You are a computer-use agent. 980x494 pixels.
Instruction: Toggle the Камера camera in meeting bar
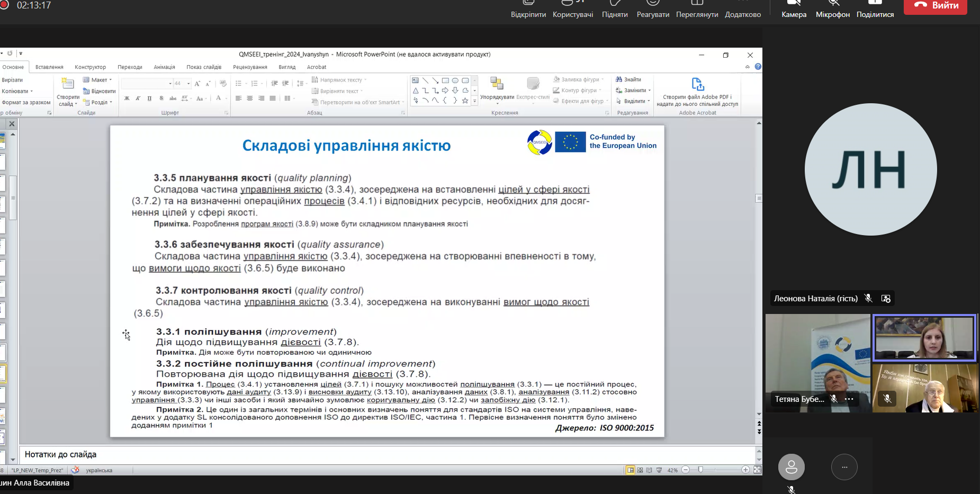click(x=794, y=10)
